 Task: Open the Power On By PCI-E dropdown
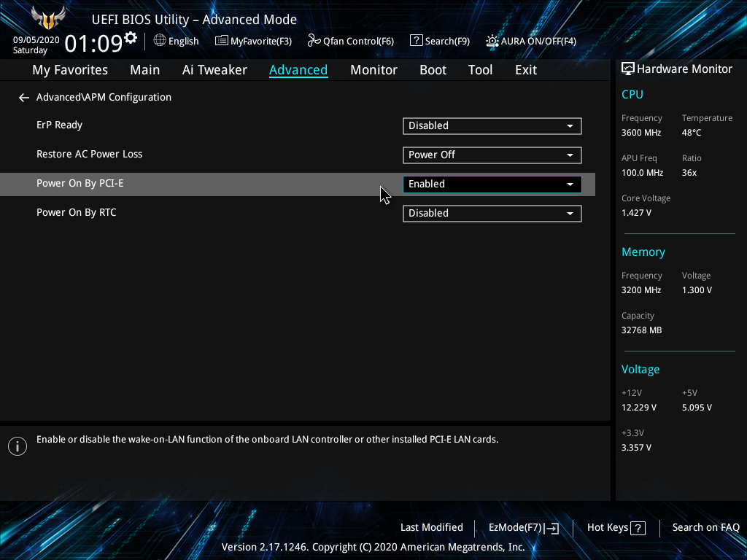coord(492,184)
